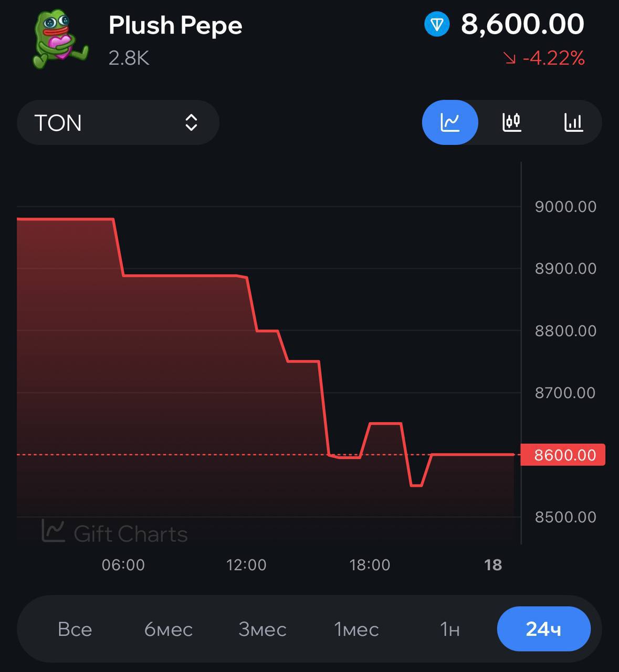The width and height of the screenshot is (619, 672).
Task: Tap the 8,600.00 price in header
Action: click(522, 24)
